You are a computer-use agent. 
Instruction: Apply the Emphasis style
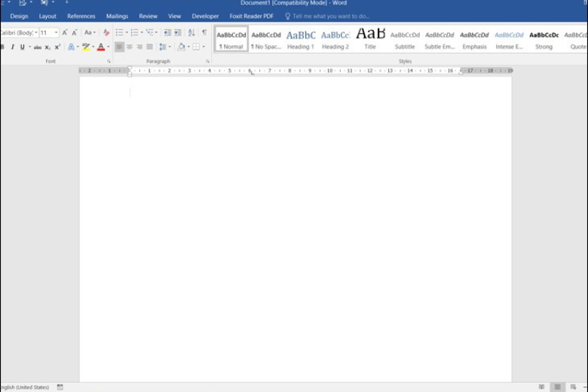(474, 39)
